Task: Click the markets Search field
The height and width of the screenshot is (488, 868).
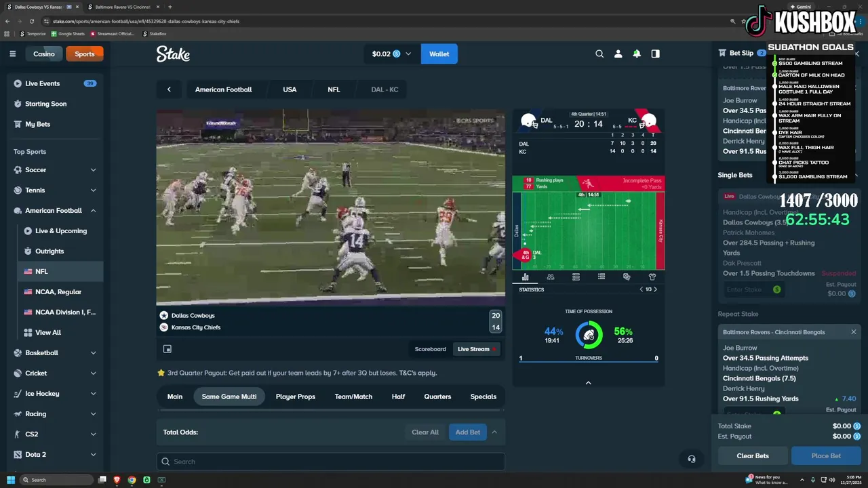Action: (331, 462)
